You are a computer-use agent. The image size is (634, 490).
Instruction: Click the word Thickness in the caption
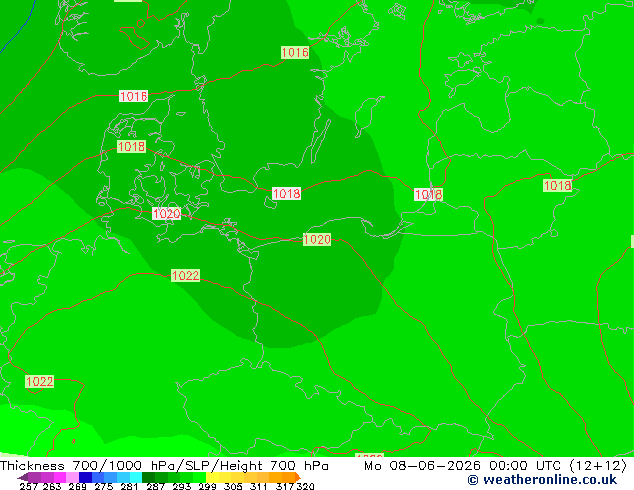click(32, 466)
